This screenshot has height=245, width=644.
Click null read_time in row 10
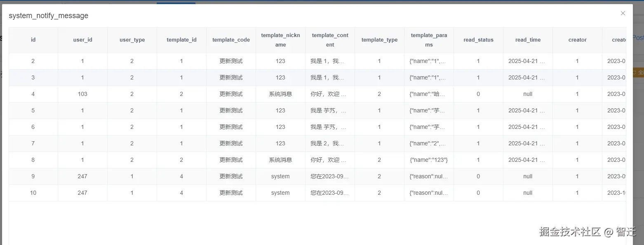(528, 193)
